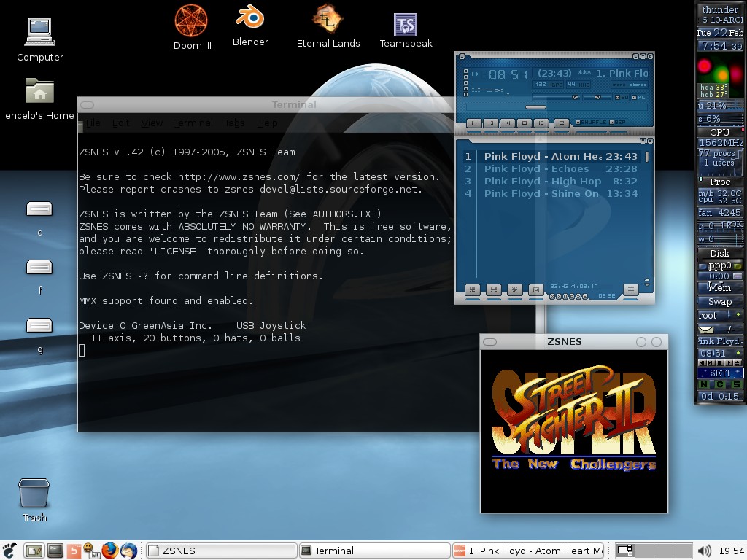
Task: Select the Computer desktop icon
Action: click(40, 40)
